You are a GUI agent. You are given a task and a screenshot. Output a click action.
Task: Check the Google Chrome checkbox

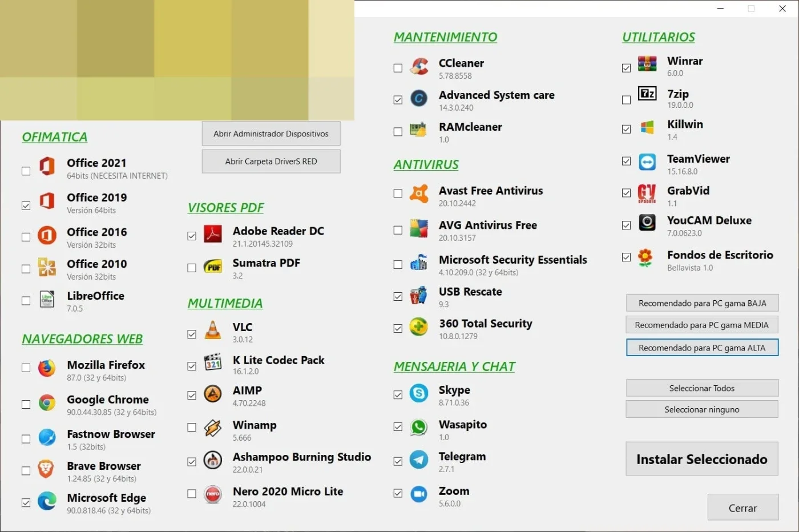(x=26, y=404)
